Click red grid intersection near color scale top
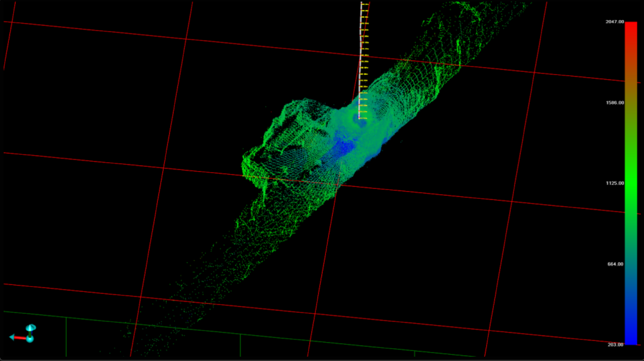The height and width of the screenshot is (361, 644). (534, 73)
